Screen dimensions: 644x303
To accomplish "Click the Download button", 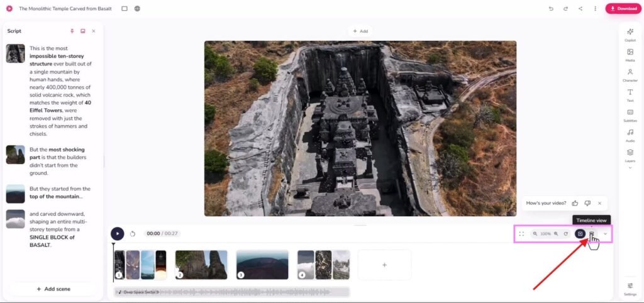I will [x=623, y=8].
